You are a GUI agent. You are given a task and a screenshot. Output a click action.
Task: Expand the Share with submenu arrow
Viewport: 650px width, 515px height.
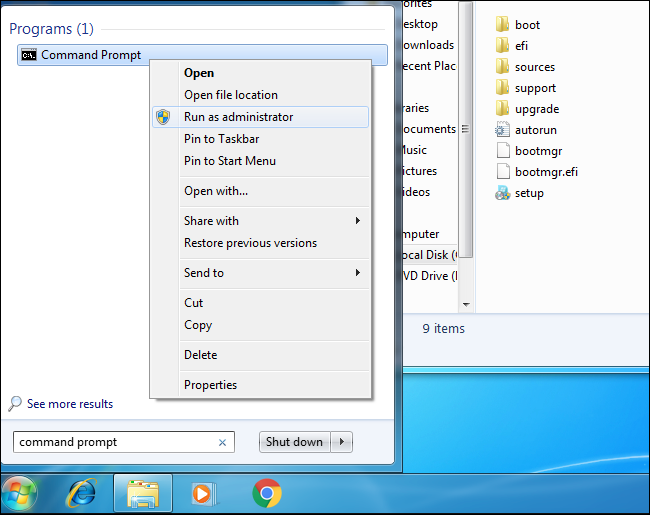[x=358, y=221]
